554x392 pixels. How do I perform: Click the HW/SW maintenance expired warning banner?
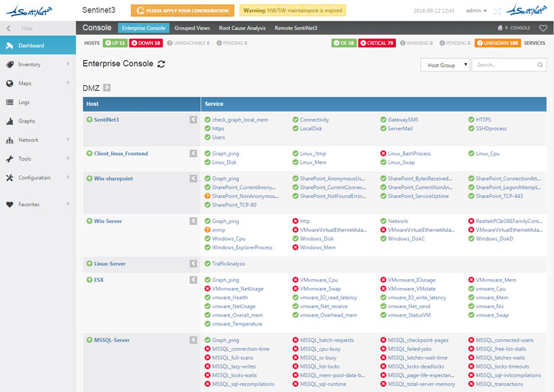coord(292,10)
